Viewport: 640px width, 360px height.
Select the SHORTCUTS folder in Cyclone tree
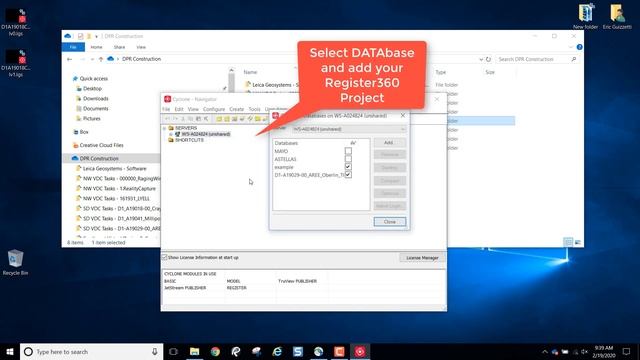[x=189, y=140]
